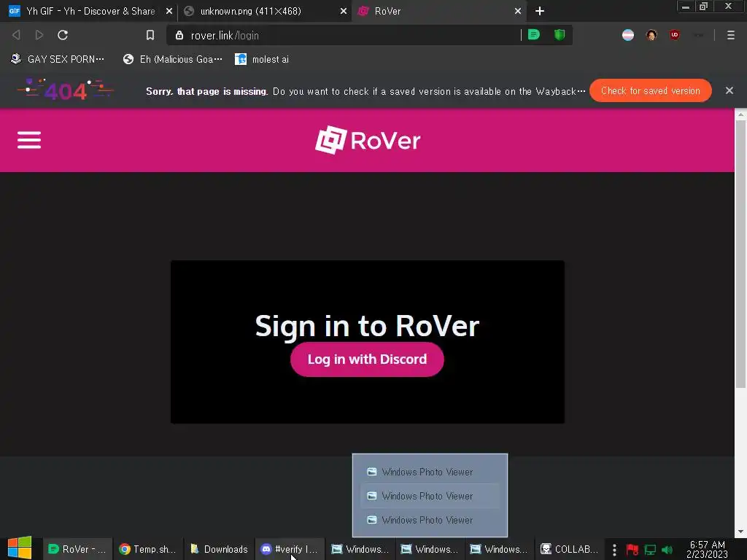This screenshot has width=747, height=560.
Task: Select second Windows Photo Viewer entry
Action: point(430,496)
